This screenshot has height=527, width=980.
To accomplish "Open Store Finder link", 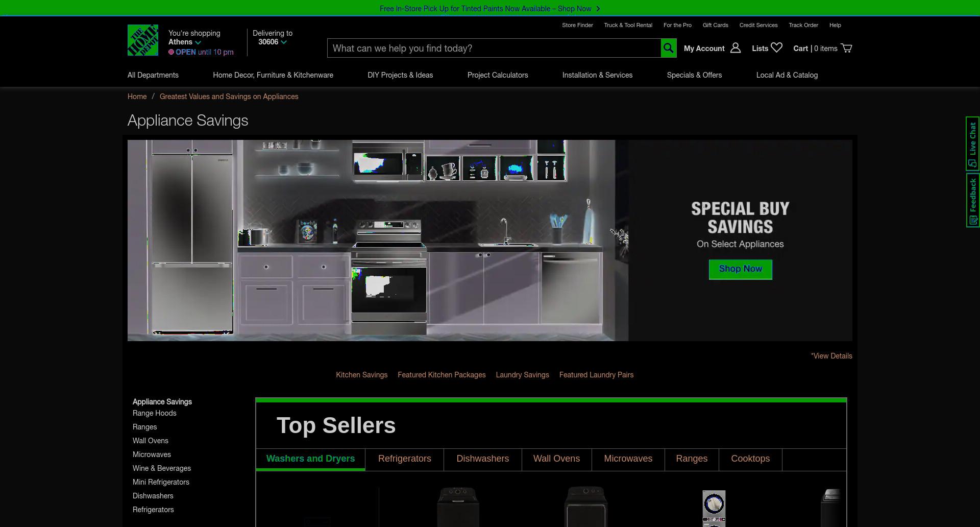I will [577, 25].
